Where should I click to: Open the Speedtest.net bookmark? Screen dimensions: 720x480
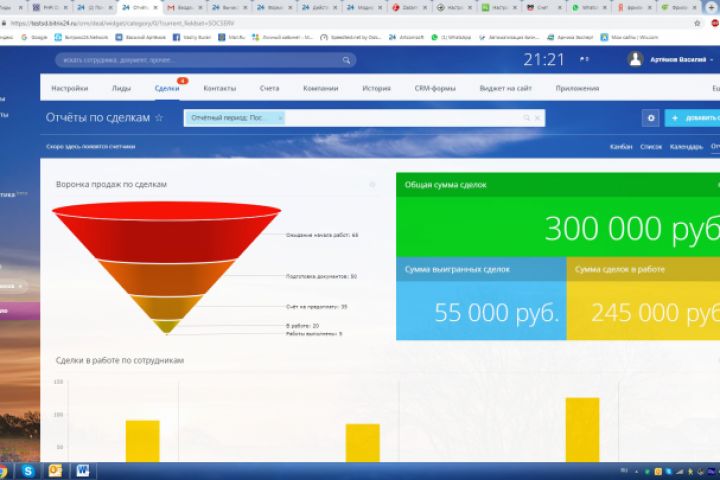click(x=351, y=37)
